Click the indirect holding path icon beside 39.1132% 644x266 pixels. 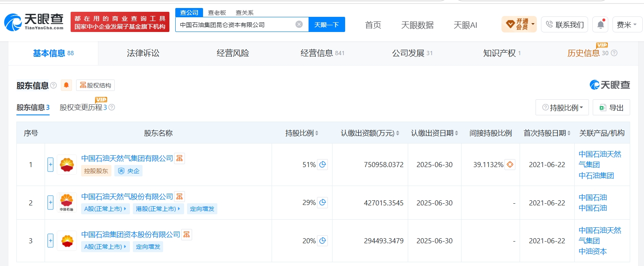click(510, 165)
